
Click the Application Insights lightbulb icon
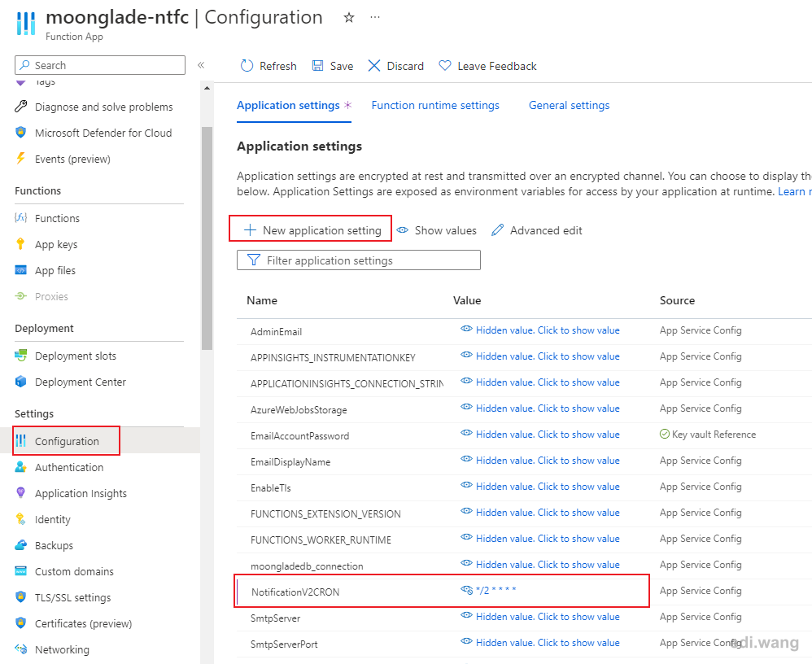click(20, 493)
